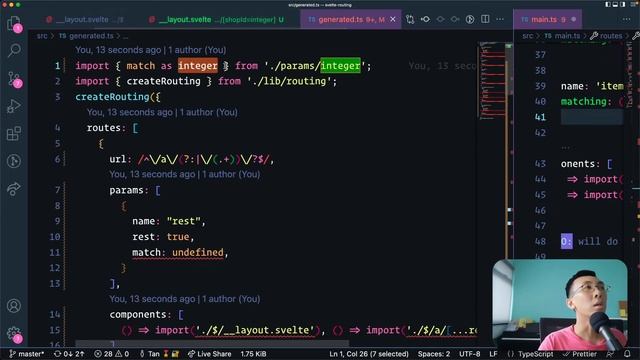640x360 pixels.
Task: Click line number 6 in gutter
Action: (57, 159)
